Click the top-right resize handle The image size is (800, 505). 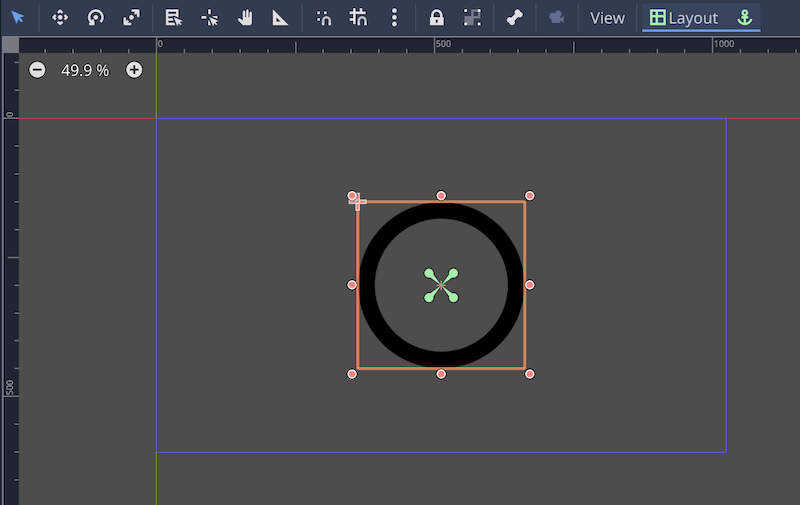coord(530,196)
